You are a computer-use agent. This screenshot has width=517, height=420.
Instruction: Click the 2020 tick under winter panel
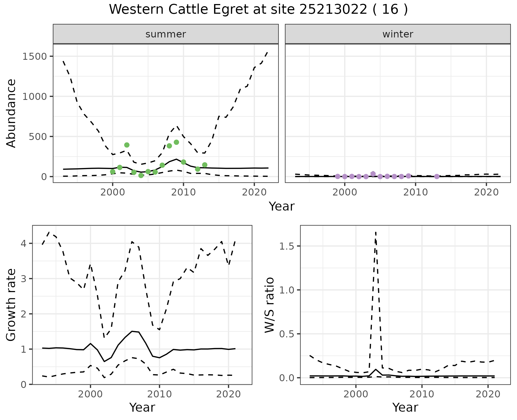coord(486,192)
